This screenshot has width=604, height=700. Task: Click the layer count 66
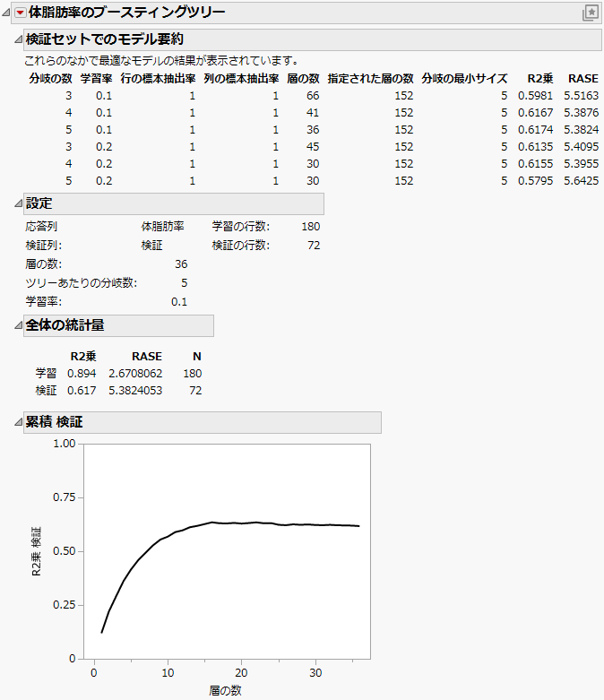pos(313,96)
